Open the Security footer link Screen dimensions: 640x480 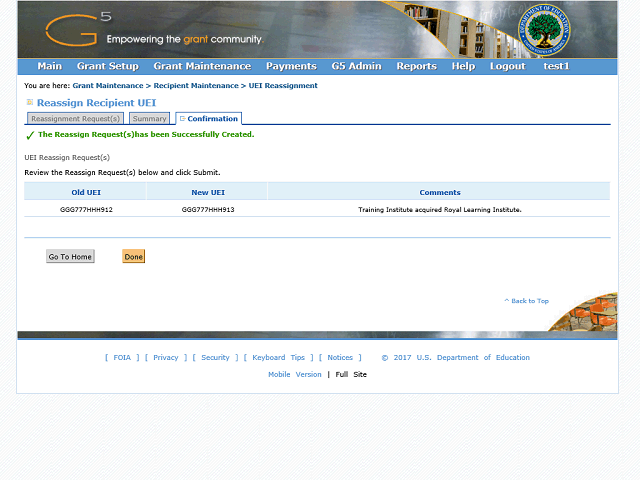click(x=215, y=358)
